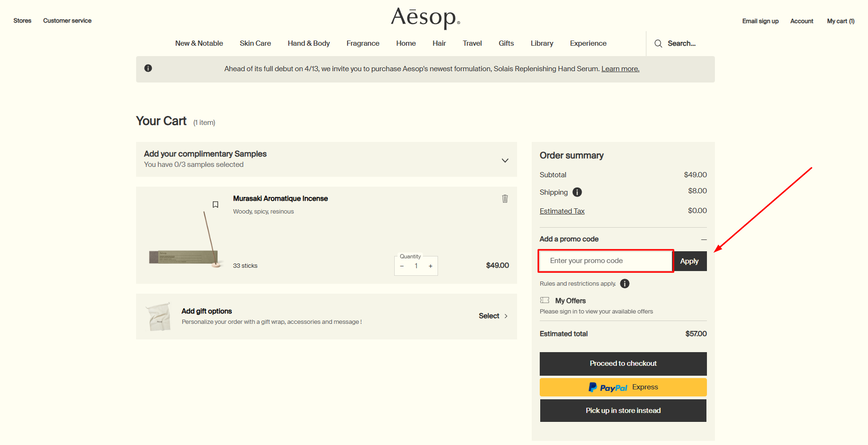Increase quantity with plus button
This screenshot has height=445, width=868.
(x=430, y=266)
